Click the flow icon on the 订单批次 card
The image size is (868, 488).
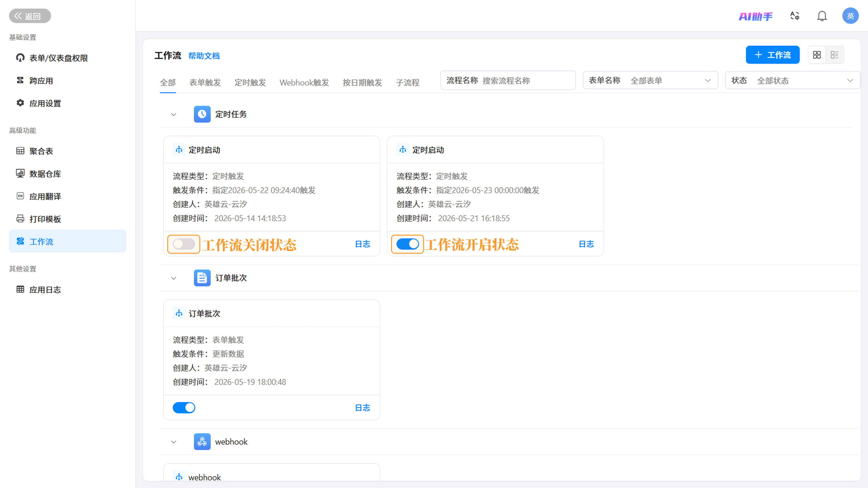(179, 313)
